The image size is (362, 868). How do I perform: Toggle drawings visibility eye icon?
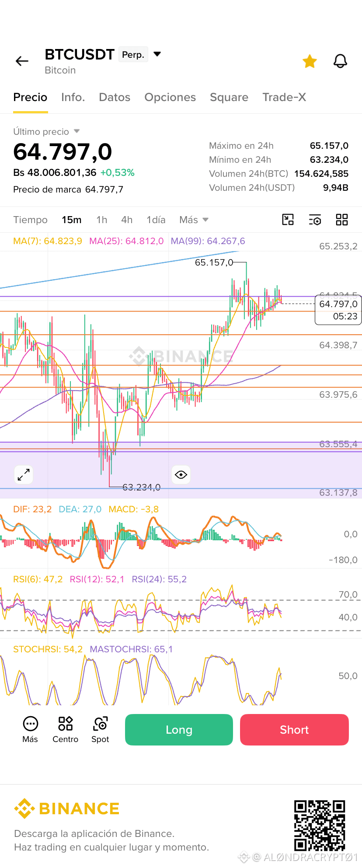click(x=181, y=475)
